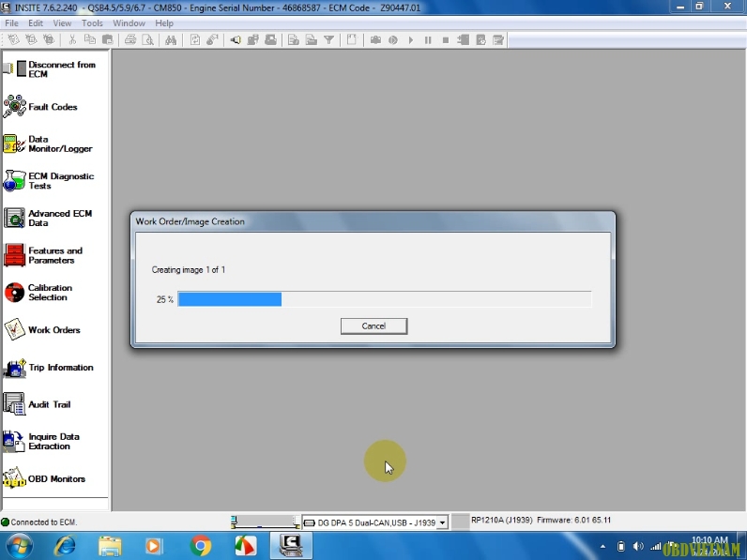
Task: Click the image creation progress bar
Action: coord(385,299)
